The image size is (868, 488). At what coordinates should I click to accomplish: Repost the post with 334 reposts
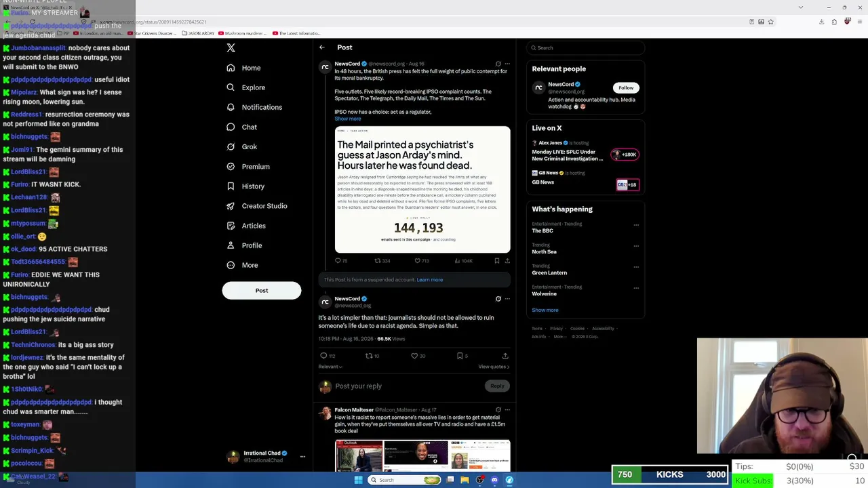pos(382,260)
